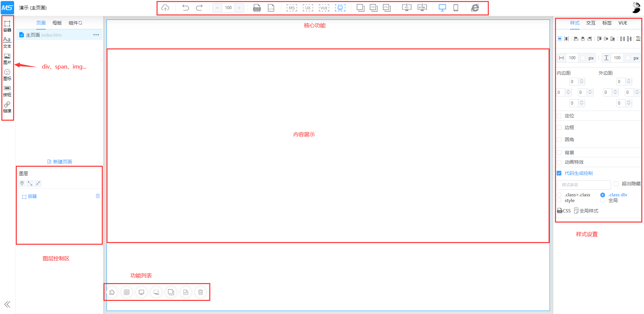Click the 样式命名 input field
Viewport: 644px width, 314px height.
click(x=584, y=185)
